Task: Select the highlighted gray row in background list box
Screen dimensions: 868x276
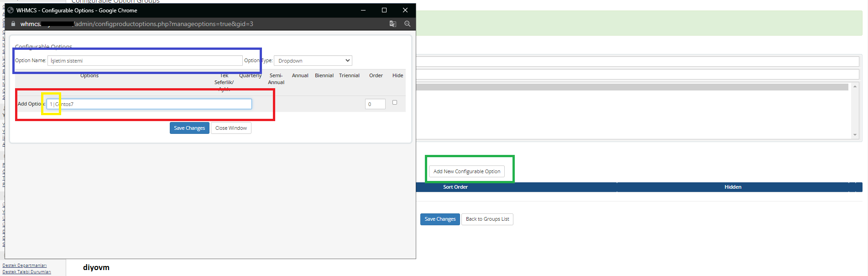Action: pyautogui.click(x=632, y=87)
